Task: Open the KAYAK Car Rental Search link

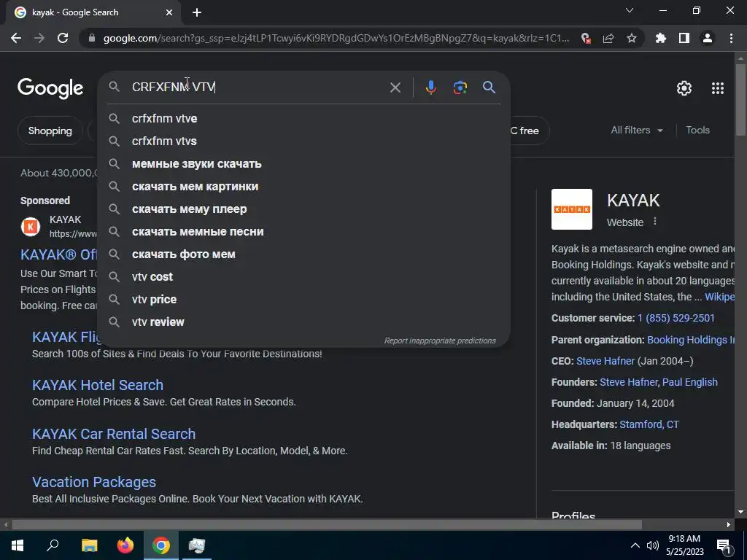Action: click(x=113, y=434)
